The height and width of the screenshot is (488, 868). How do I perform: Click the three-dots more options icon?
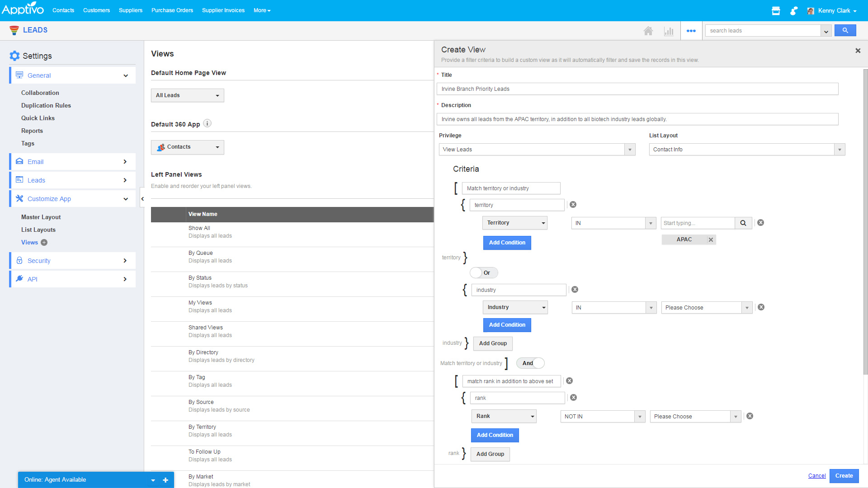tap(691, 31)
